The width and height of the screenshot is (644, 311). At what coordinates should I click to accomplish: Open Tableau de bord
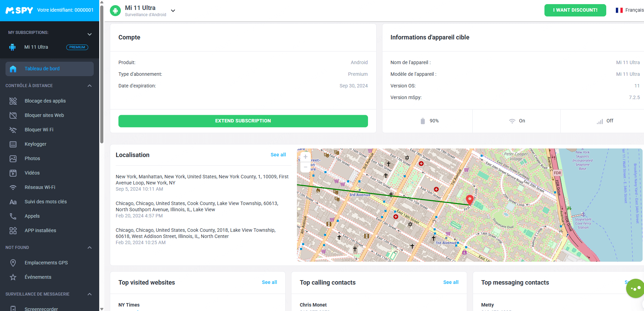pyautogui.click(x=49, y=69)
